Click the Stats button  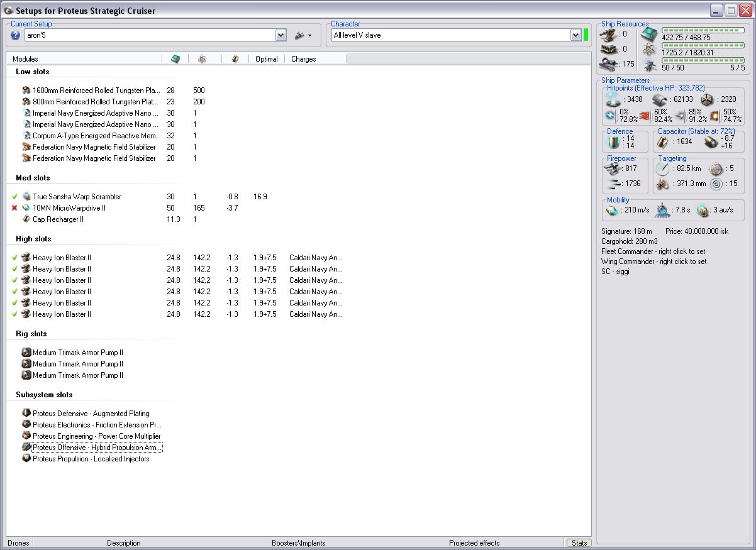(579, 543)
